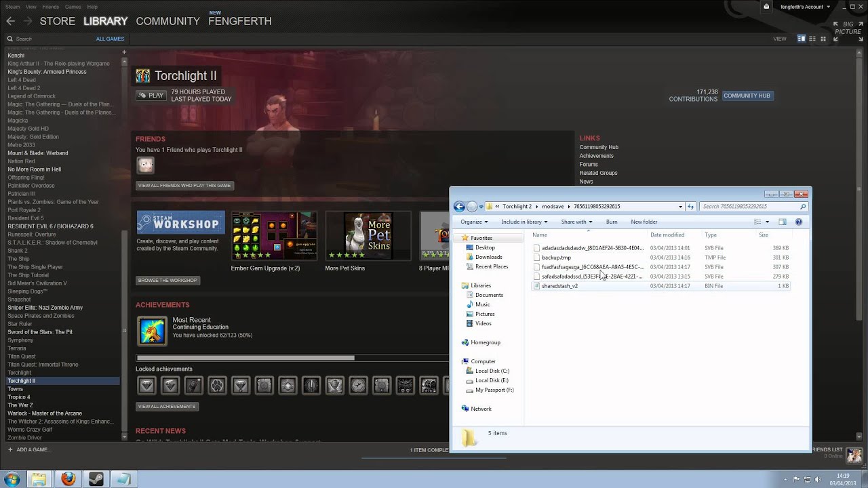The width and height of the screenshot is (868, 488).
Task: Go to the STORE tab
Action: [58, 21]
